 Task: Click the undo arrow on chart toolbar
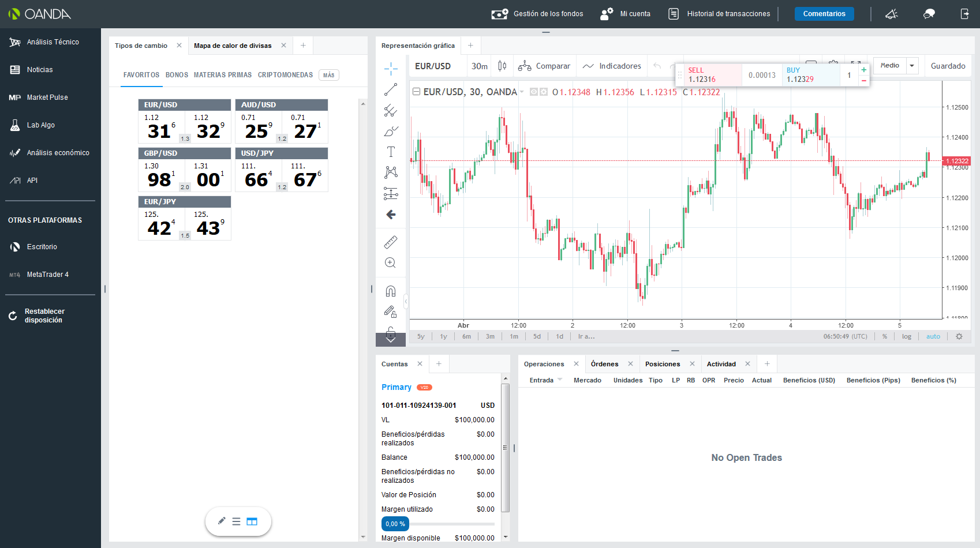coord(657,66)
